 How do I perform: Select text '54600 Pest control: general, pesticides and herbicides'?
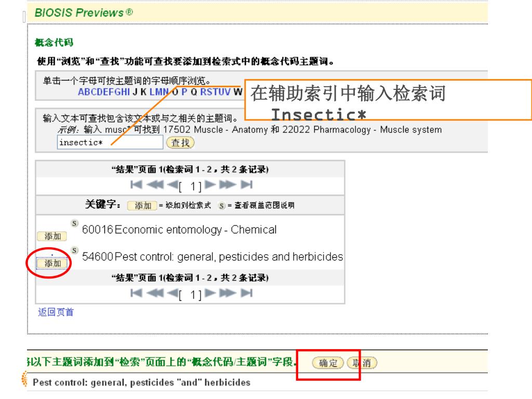(212, 257)
